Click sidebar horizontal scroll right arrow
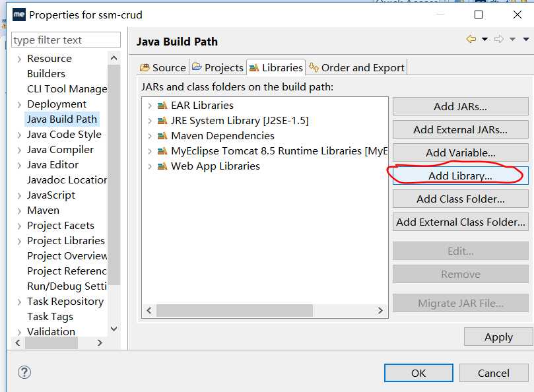 tap(100, 343)
